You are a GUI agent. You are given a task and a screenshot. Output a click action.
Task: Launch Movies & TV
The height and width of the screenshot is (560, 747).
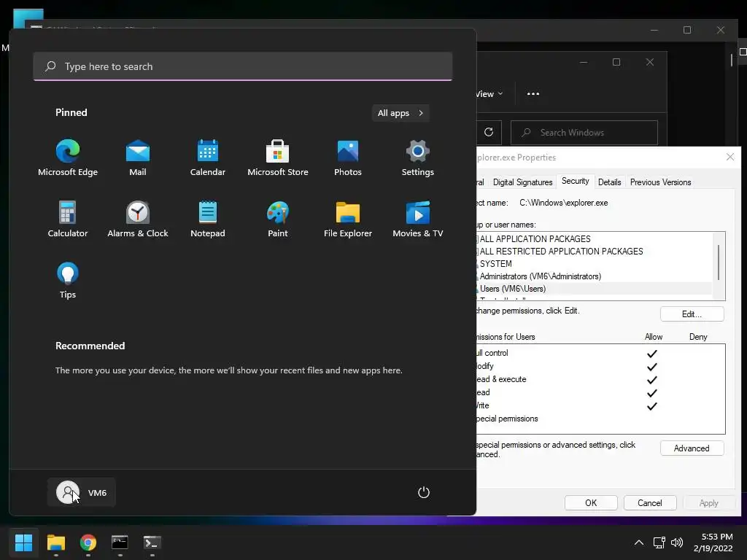418,219
